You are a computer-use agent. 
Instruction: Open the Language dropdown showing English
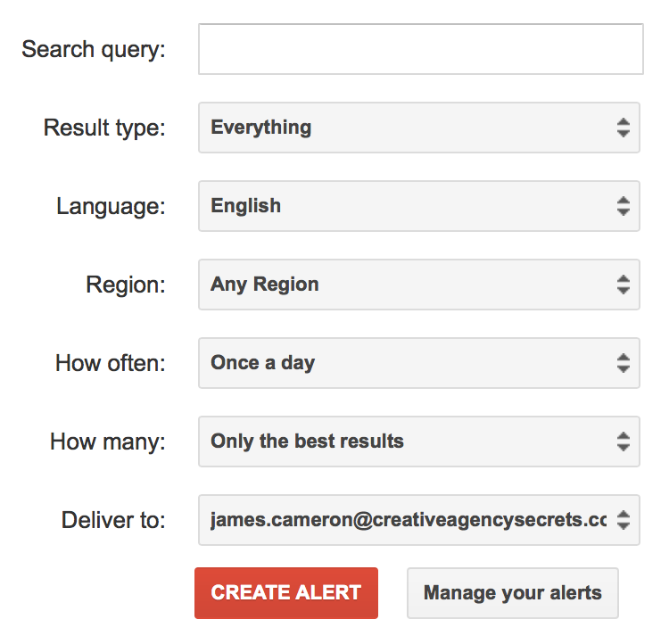coord(419,206)
